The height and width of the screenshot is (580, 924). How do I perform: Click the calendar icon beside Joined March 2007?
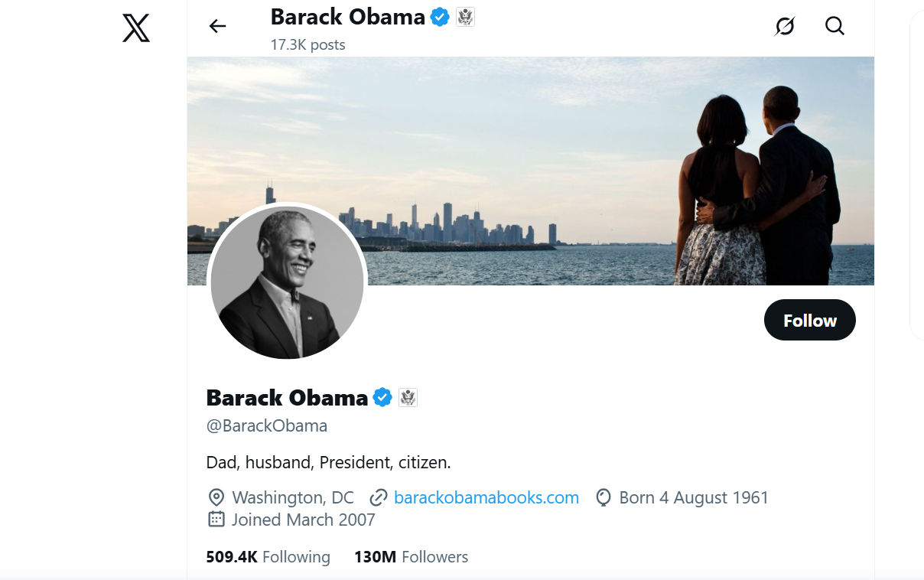[216, 520]
